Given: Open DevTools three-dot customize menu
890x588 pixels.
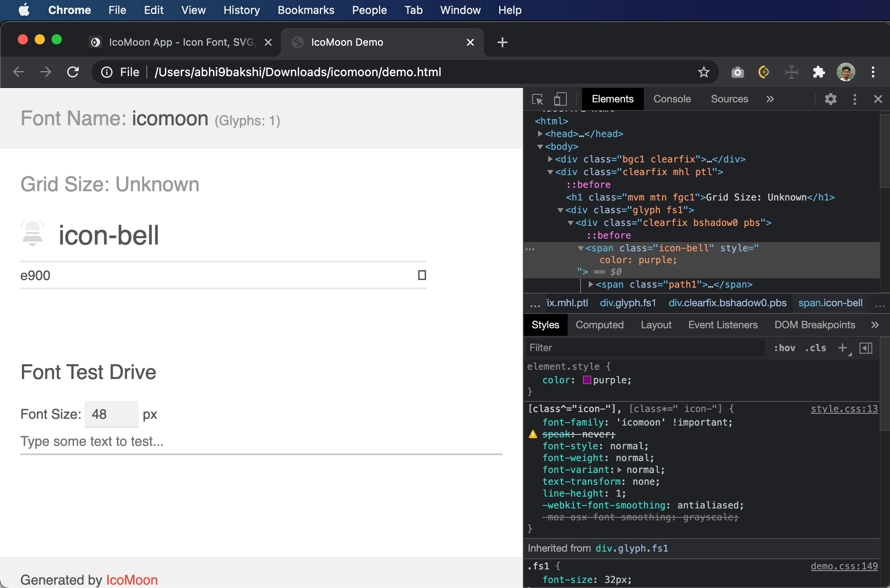Looking at the screenshot, I should 854,99.
